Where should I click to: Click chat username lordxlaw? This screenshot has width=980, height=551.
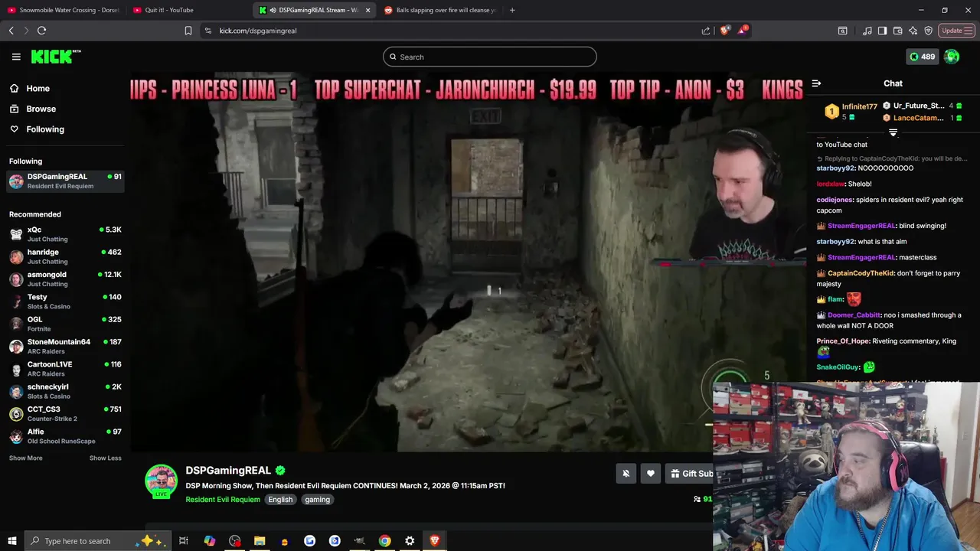[831, 184]
